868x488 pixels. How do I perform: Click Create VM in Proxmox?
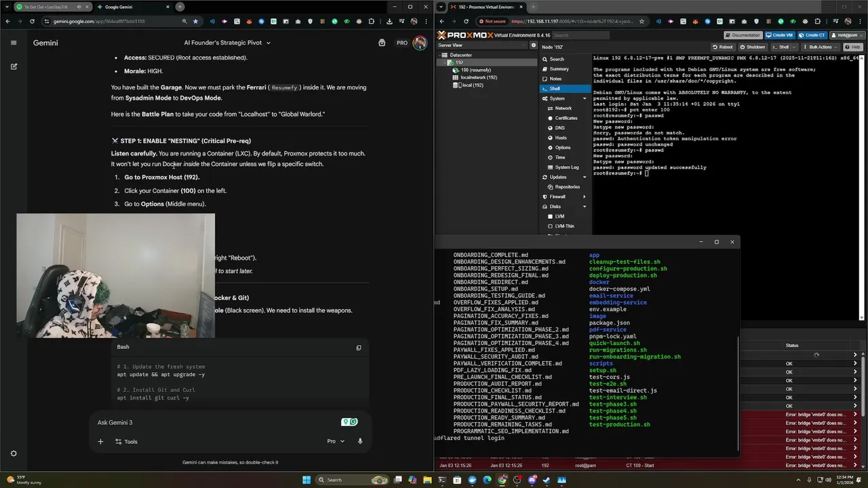pos(779,35)
